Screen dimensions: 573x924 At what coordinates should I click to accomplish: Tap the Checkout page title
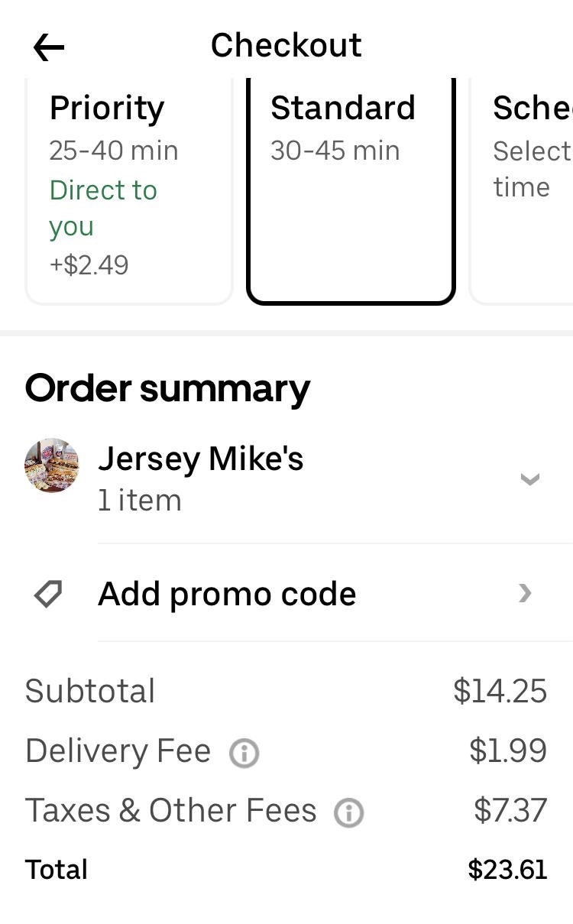click(286, 46)
